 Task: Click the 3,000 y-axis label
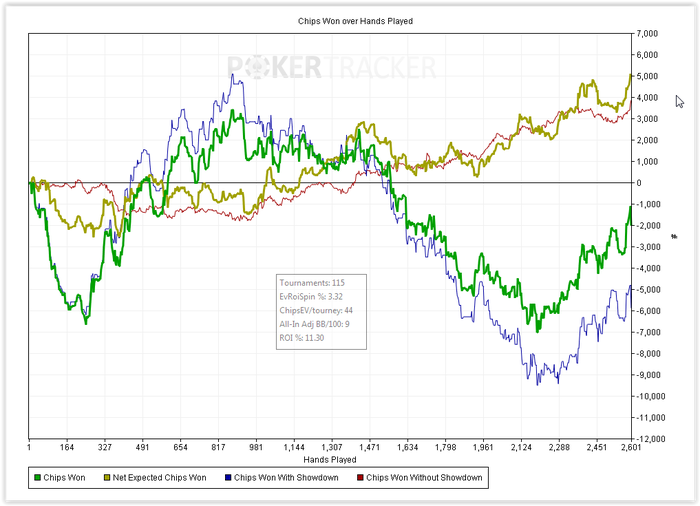pyautogui.click(x=647, y=119)
